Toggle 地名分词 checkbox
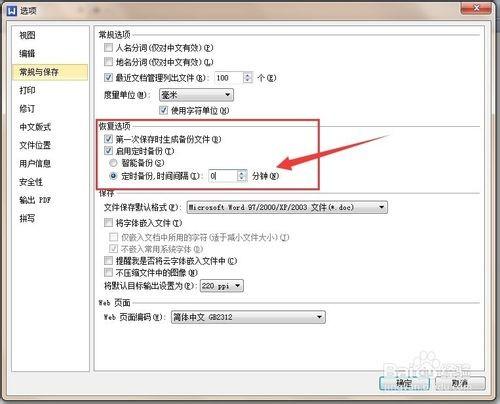Screen dimensions: 500x404 (108, 62)
